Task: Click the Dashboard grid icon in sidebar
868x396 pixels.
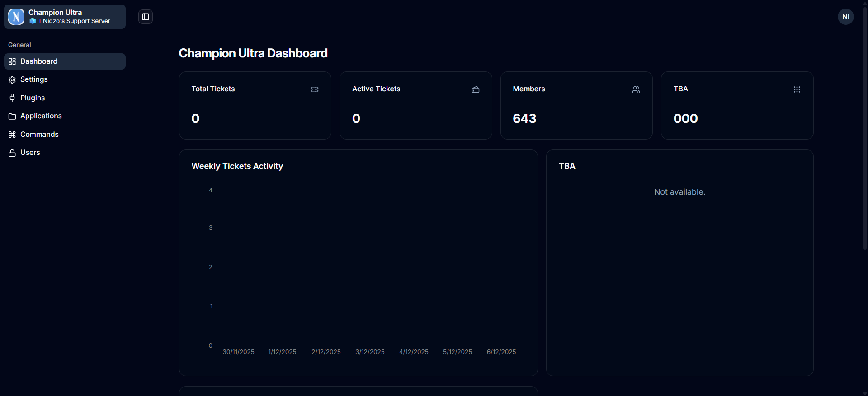Action: coord(12,61)
